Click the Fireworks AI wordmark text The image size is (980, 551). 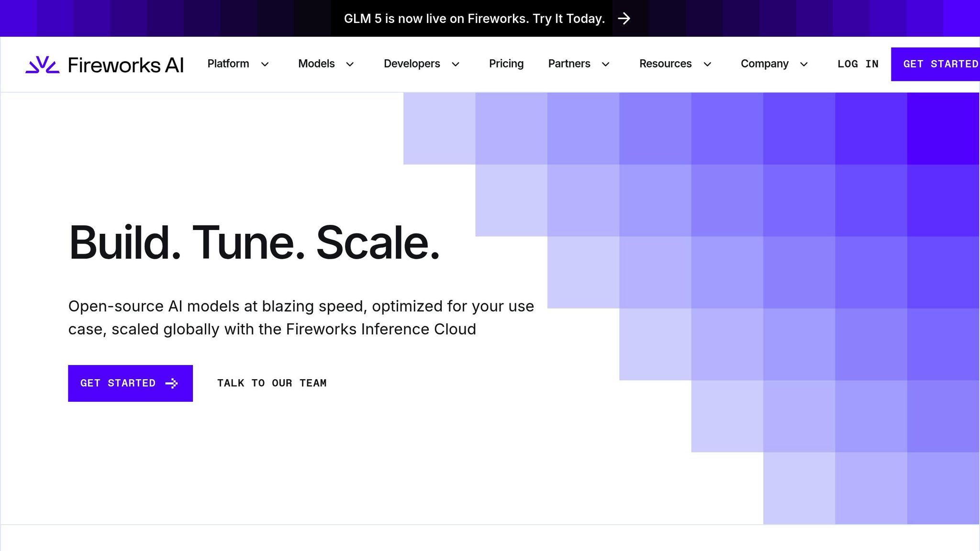click(126, 65)
